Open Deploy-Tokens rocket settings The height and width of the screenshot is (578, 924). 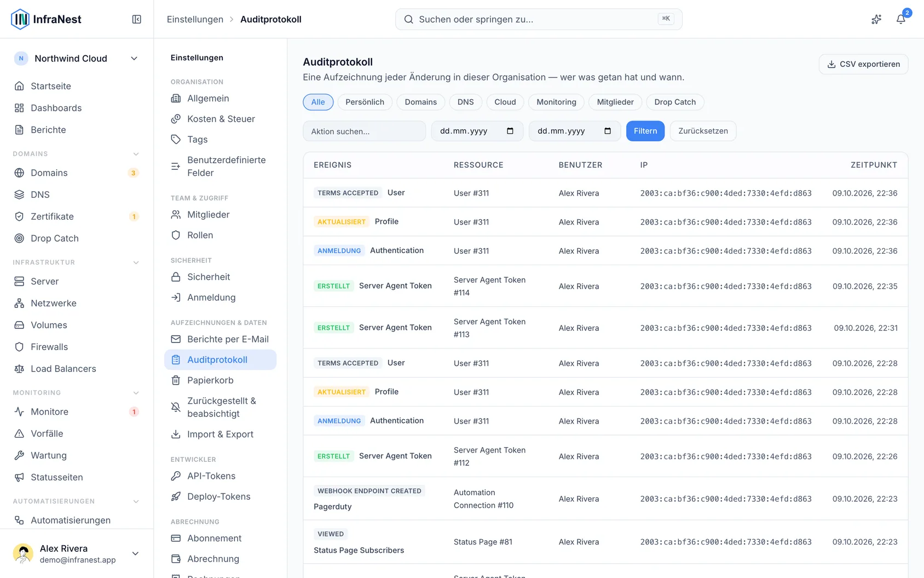point(220,496)
